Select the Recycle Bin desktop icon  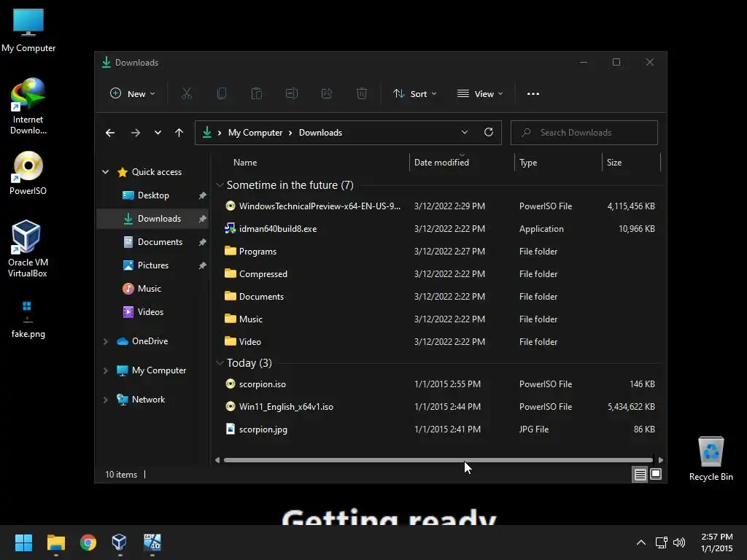point(711,459)
